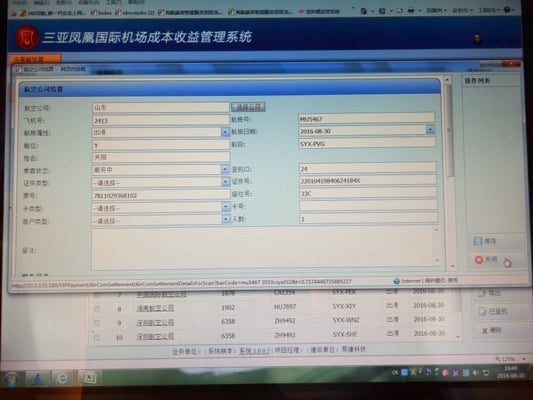Click the 选择公司 button
533x400 pixels.
click(x=248, y=107)
